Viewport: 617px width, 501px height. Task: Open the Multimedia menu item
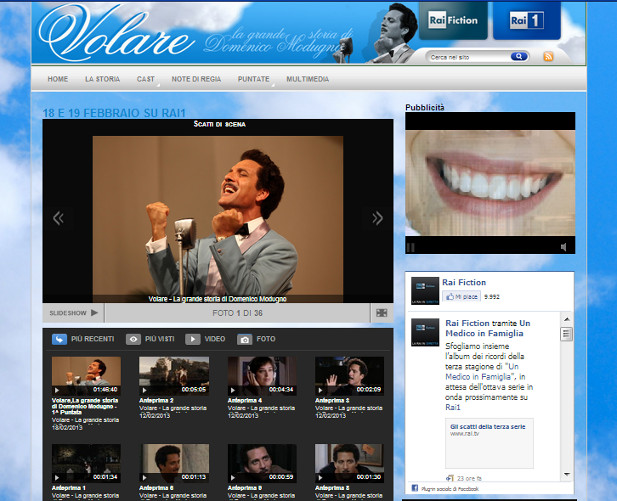click(309, 78)
